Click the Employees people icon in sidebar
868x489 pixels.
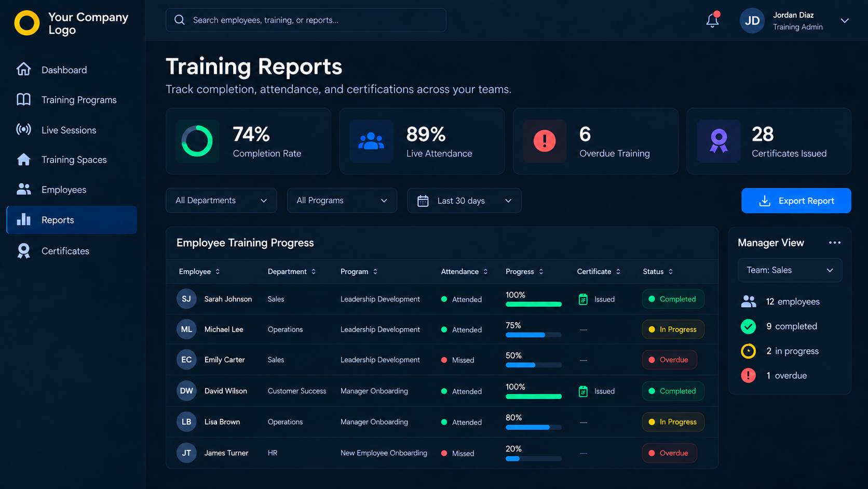pyautogui.click(x=23, y=189)
